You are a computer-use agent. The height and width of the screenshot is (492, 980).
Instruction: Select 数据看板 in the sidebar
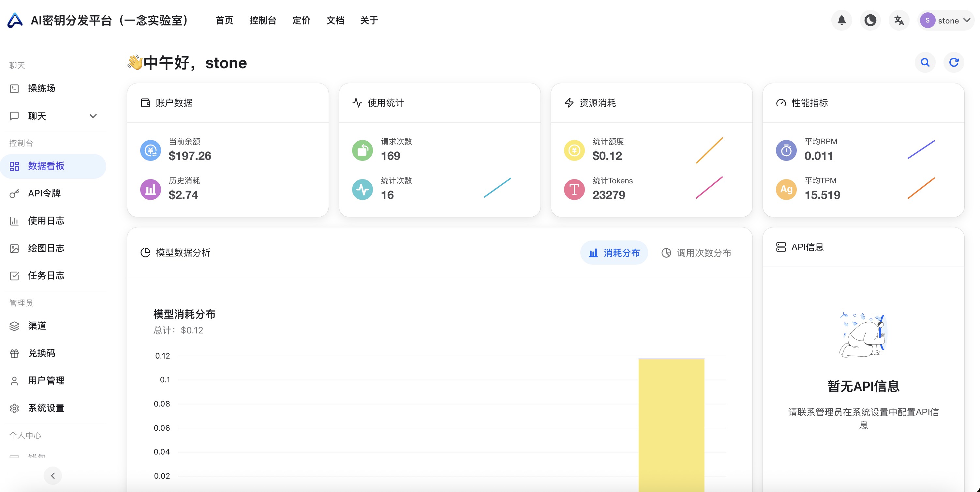53,166
